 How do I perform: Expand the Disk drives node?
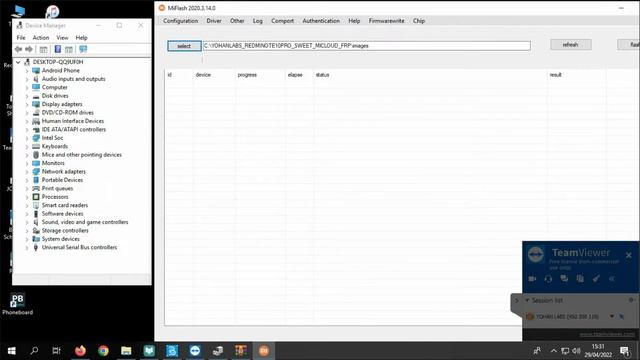pos(27,96)
